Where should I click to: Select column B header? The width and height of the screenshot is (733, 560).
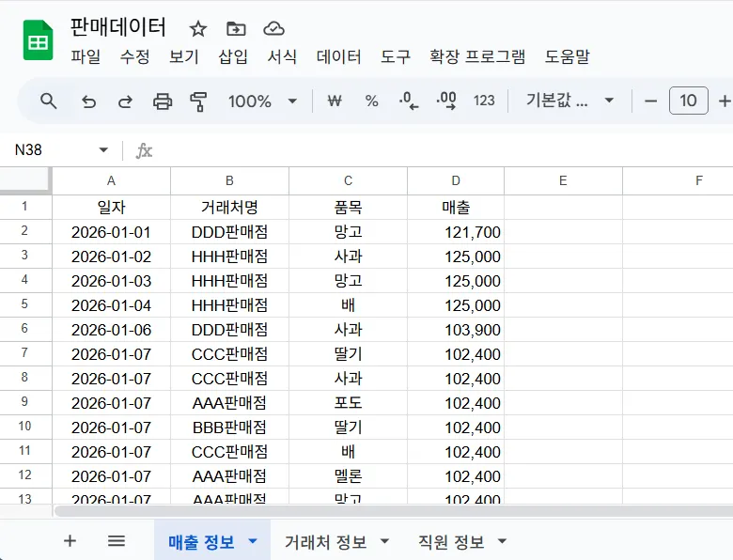(x=229, y=181)
